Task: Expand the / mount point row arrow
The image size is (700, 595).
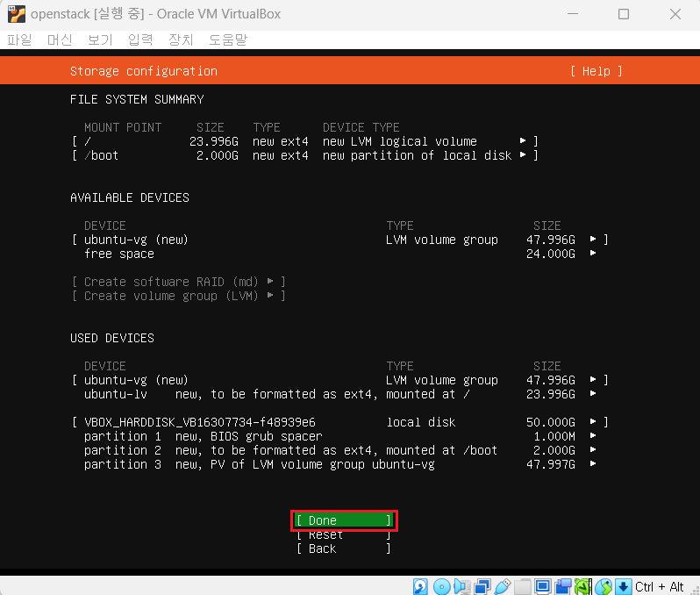Action: (523, 140)
